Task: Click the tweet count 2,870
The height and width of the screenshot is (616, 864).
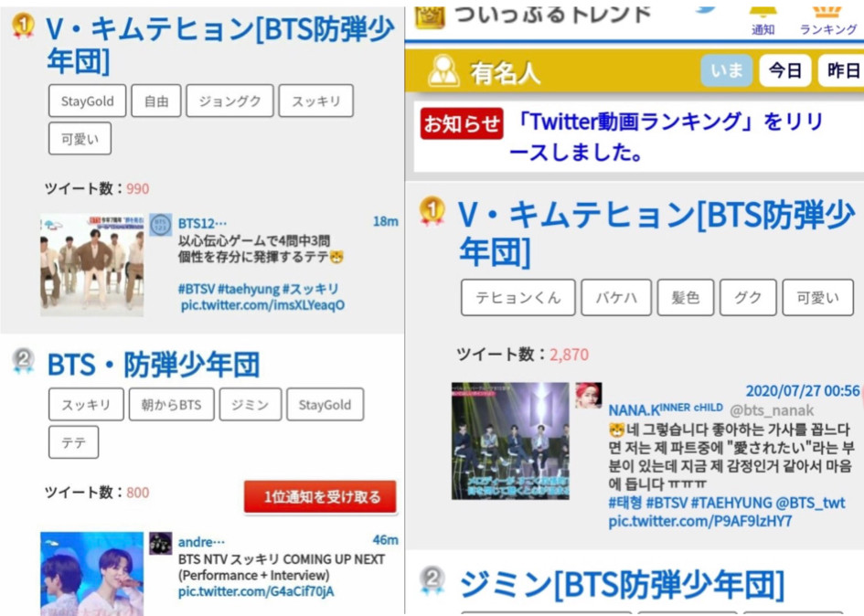Action: point(570,355)
